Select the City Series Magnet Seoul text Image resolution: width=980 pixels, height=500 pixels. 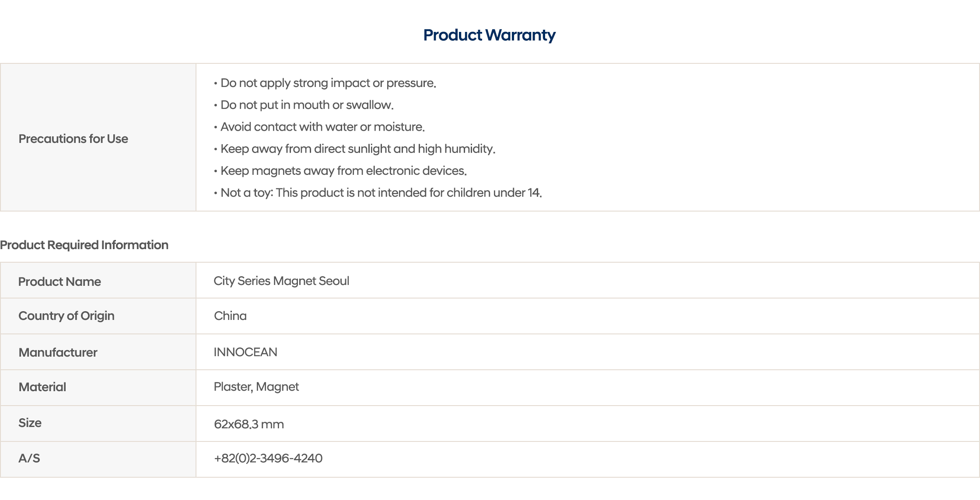coord(281,281)
